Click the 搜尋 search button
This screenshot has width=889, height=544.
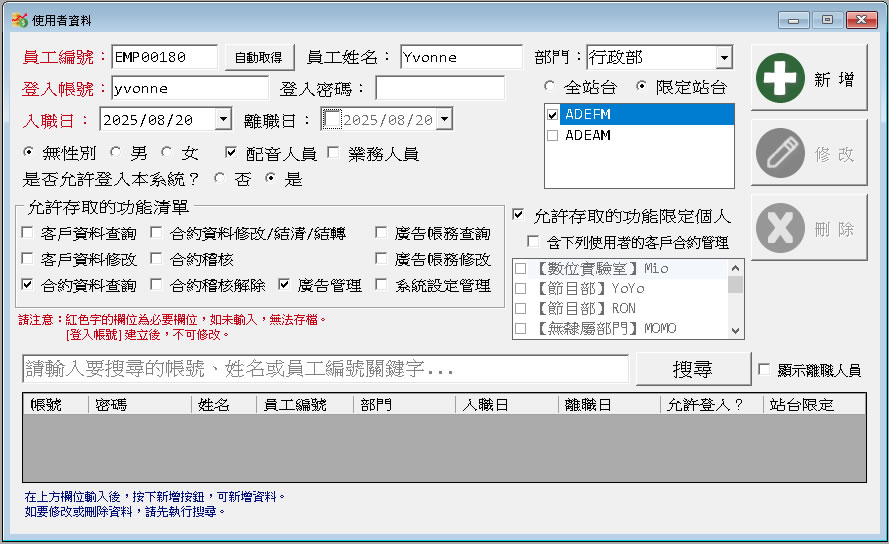click(x=692, y=369)
